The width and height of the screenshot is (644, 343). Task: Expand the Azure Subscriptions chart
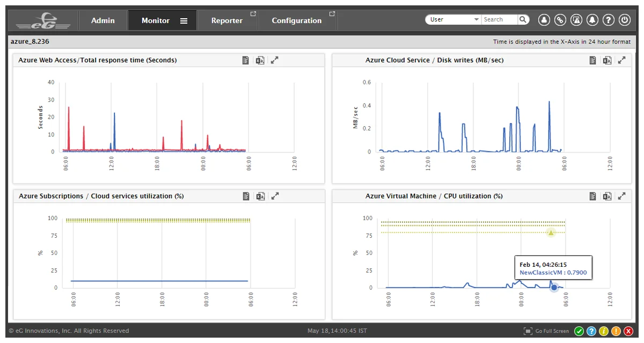(x=275, y=196)
